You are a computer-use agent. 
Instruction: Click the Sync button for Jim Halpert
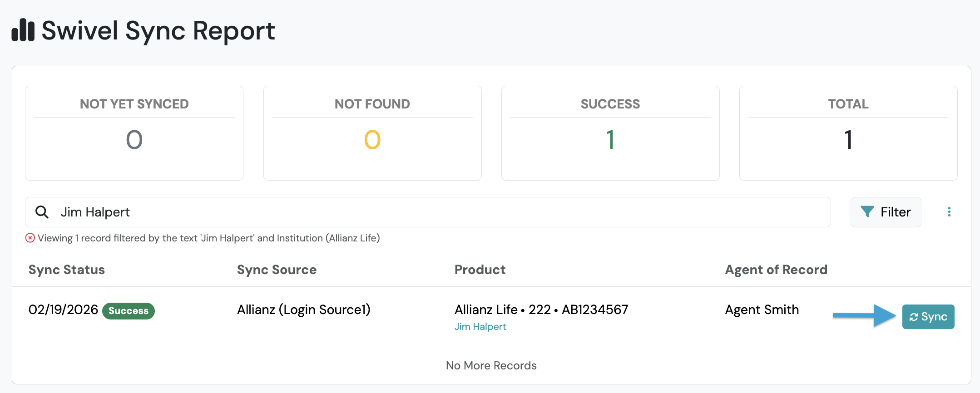pyautogui.click(x=928, y=317)
